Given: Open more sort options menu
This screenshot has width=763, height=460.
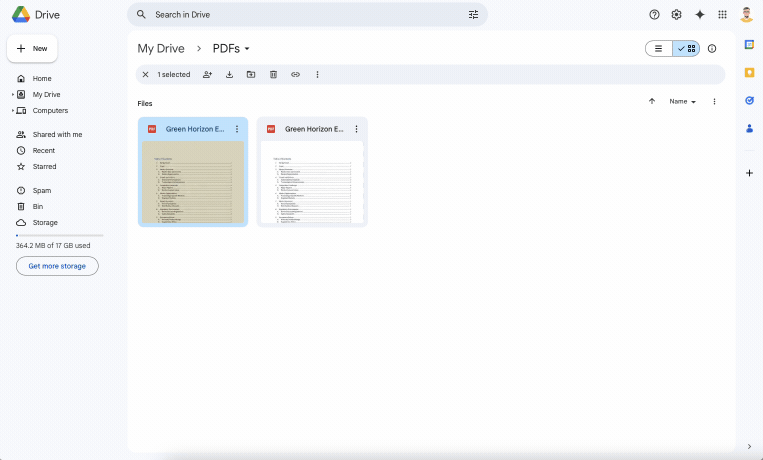Looking at the screenshot, I should 714,101.
